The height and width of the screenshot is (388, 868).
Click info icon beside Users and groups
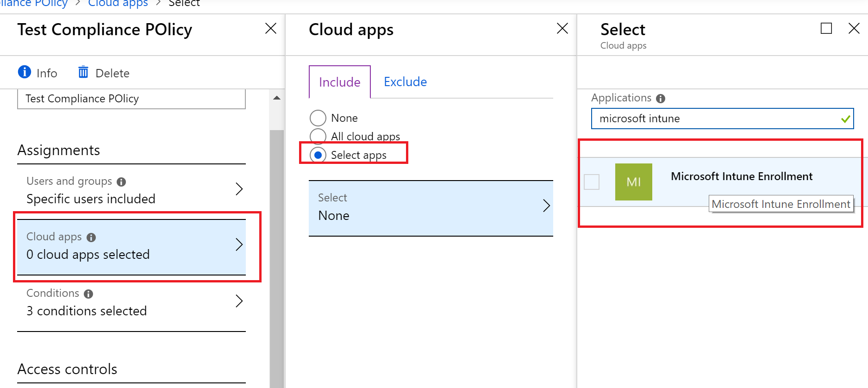(121, 182)
